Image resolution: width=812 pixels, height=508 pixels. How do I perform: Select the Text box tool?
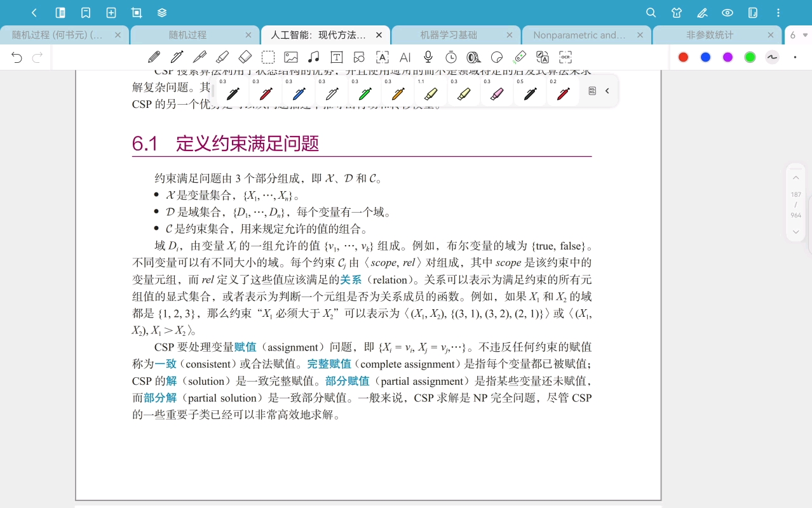(337, 57)
